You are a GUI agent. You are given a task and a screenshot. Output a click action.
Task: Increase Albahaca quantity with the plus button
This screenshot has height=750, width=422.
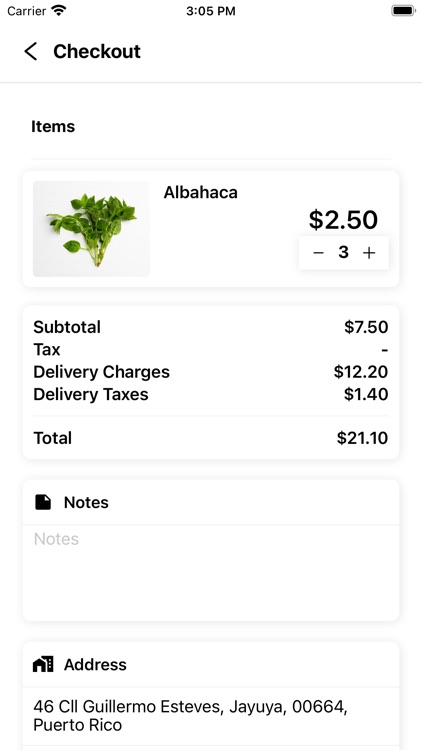368,253
